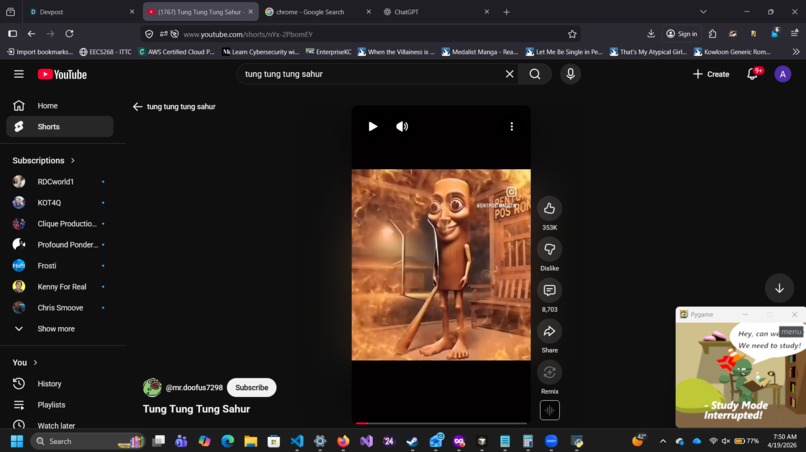This screenshot has height=452, width=806.
Task: Select Shorts in the sidebar
Action: [x=60, y=126]
